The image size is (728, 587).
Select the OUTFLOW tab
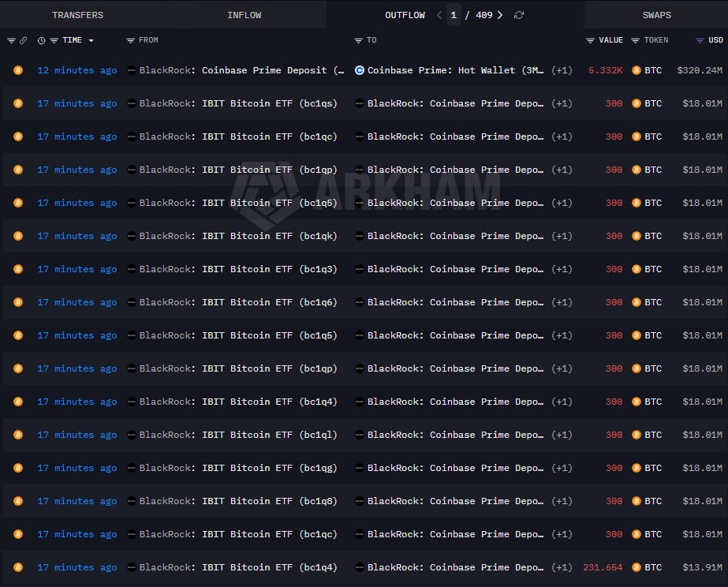(405, 15)
